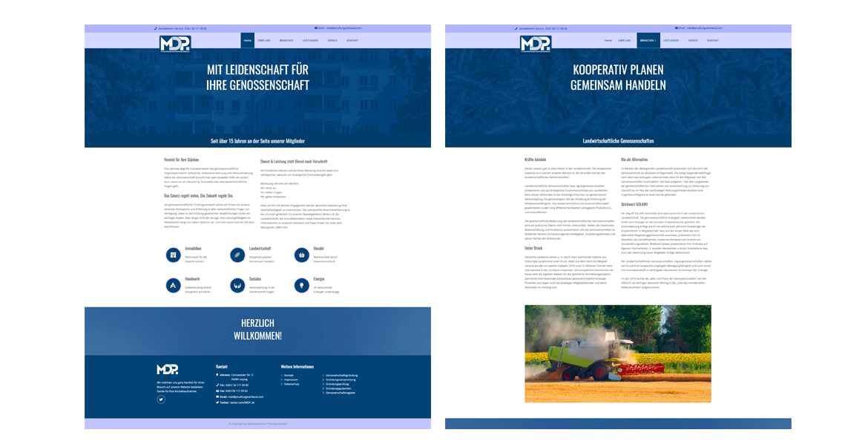Click the Immobilien heading in the sector grid
Viewport: 868px width, 447px height.
tap(193, 249)
